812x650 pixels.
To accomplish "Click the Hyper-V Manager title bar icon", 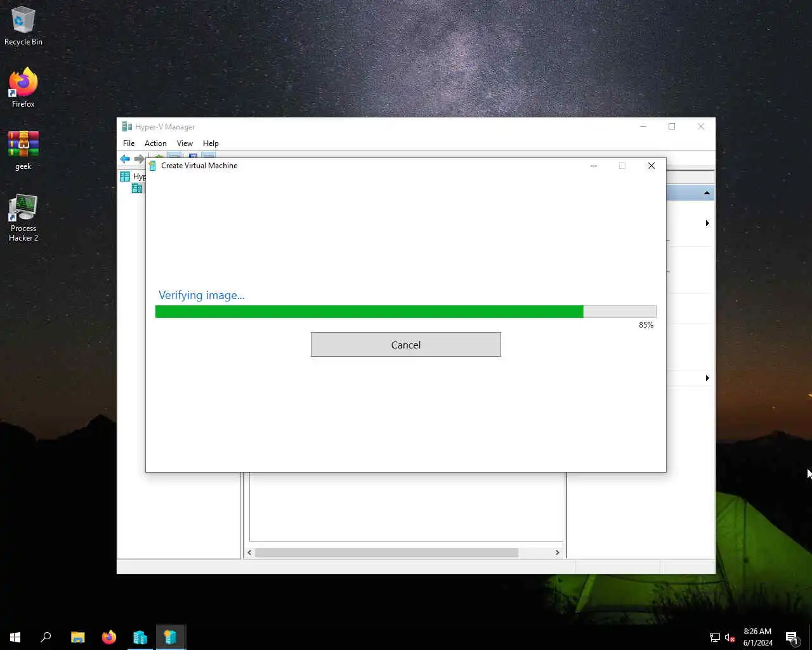I will tap(127, 126).
